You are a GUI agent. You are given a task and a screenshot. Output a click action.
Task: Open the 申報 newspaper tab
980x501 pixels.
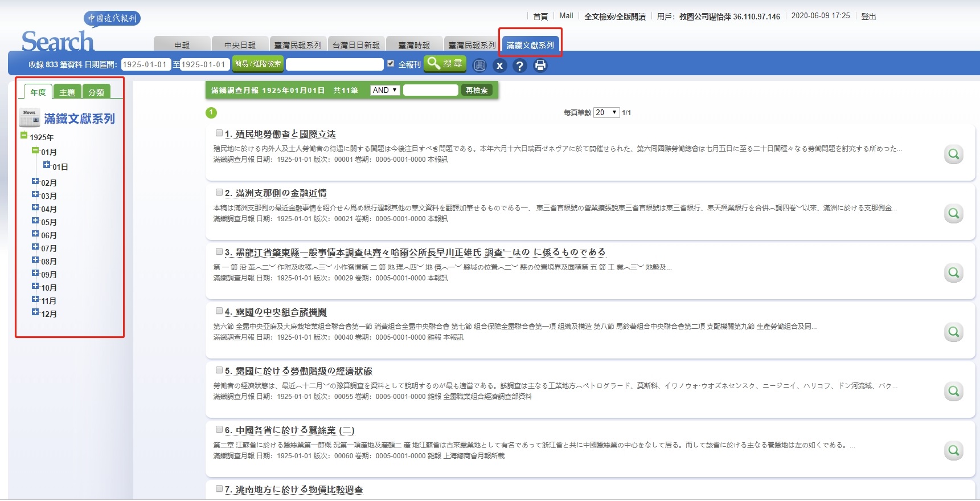[182, 45]
